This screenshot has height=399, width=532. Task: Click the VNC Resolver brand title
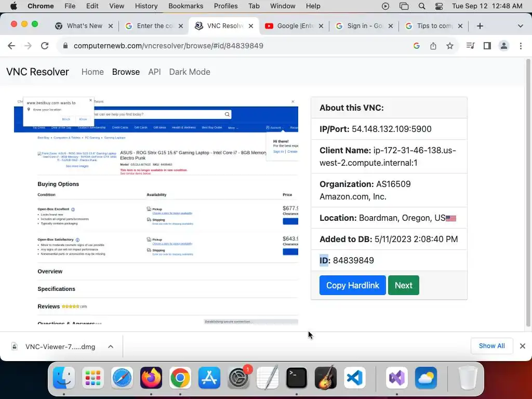37,72
